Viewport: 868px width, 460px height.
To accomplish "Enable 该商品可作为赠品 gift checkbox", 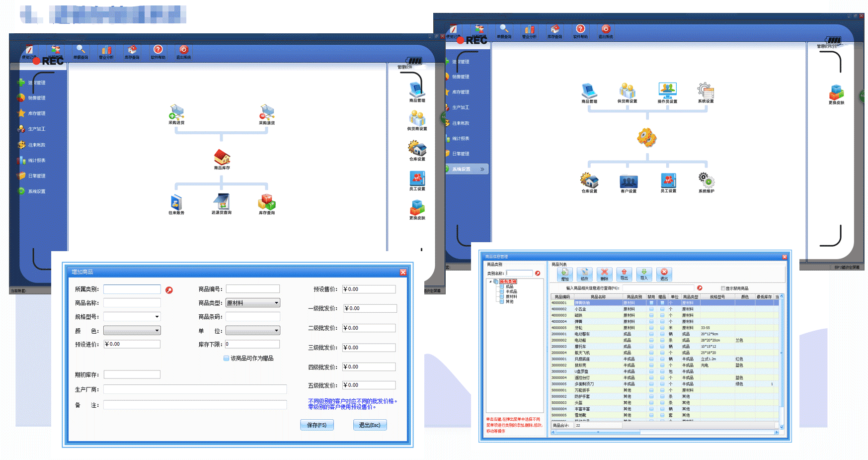I will tap(227, 358).
